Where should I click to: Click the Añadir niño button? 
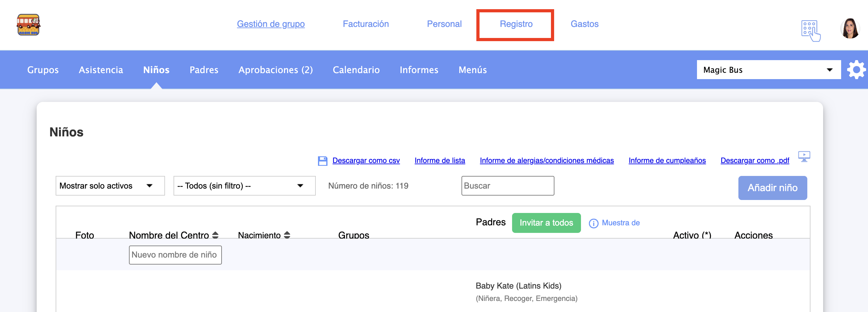[x=772, y=188]
